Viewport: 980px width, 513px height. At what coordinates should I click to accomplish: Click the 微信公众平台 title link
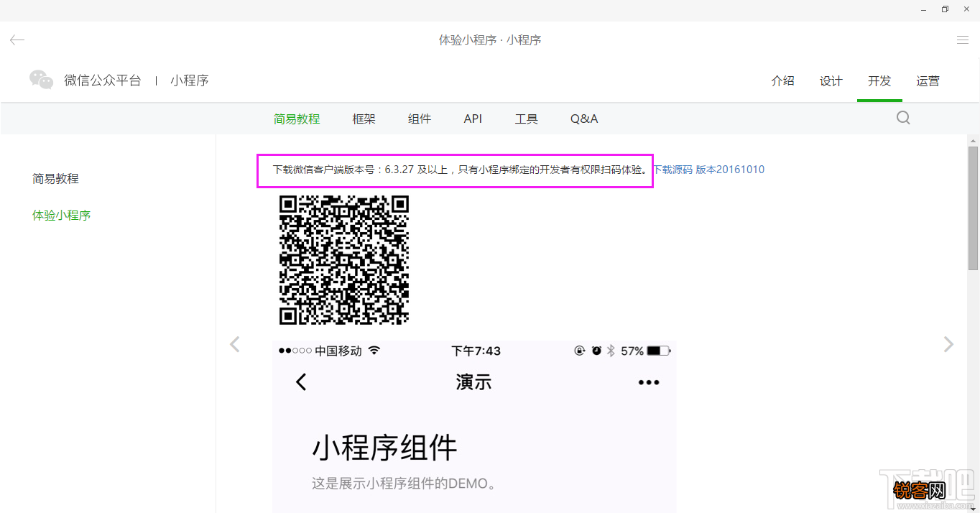click(x=103, y=80)
